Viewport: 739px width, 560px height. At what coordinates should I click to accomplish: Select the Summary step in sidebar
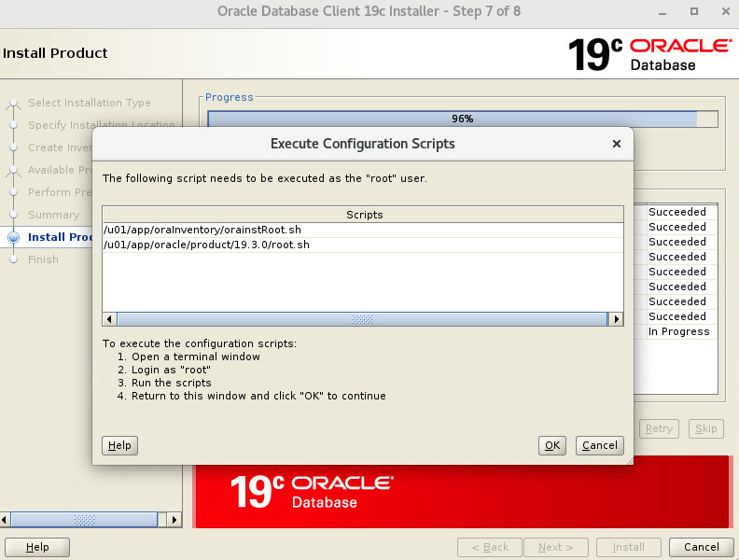pos(54,215)
